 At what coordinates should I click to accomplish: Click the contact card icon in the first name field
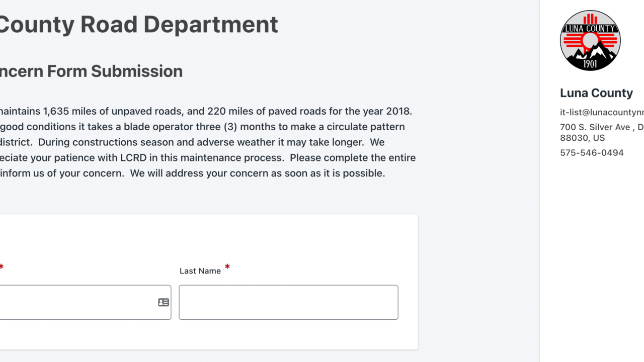click(x=163, y=302)
